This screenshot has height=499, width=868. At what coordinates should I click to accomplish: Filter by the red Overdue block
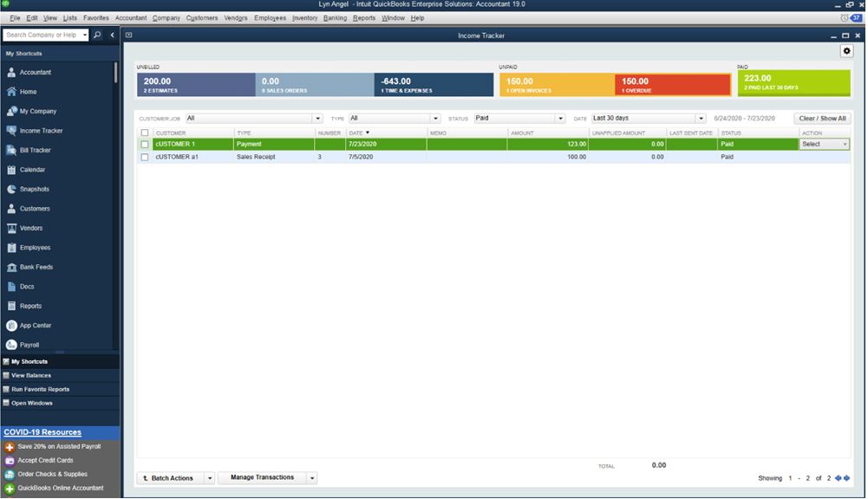[x=673, y=85]
